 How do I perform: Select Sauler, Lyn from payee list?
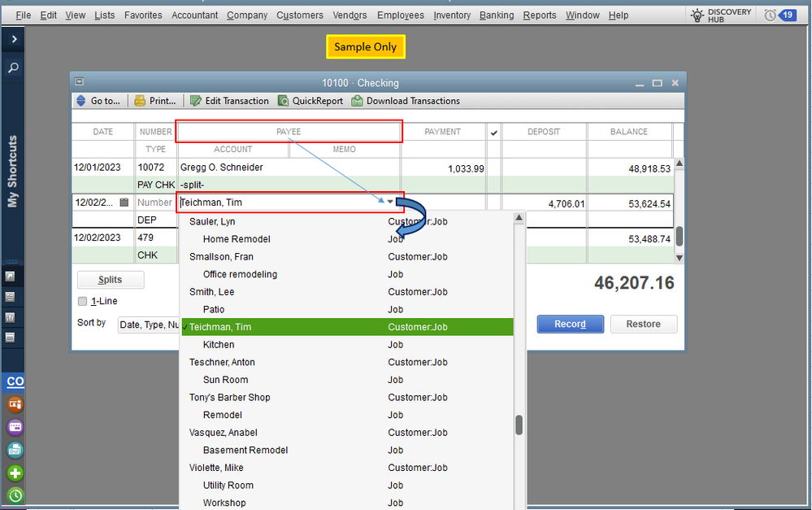click(347, 221)
